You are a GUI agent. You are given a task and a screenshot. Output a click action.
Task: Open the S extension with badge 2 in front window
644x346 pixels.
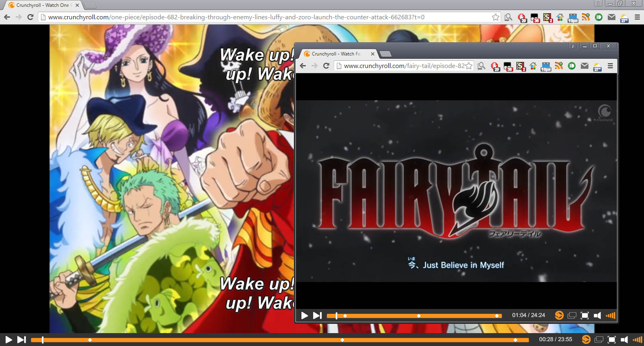521,66
